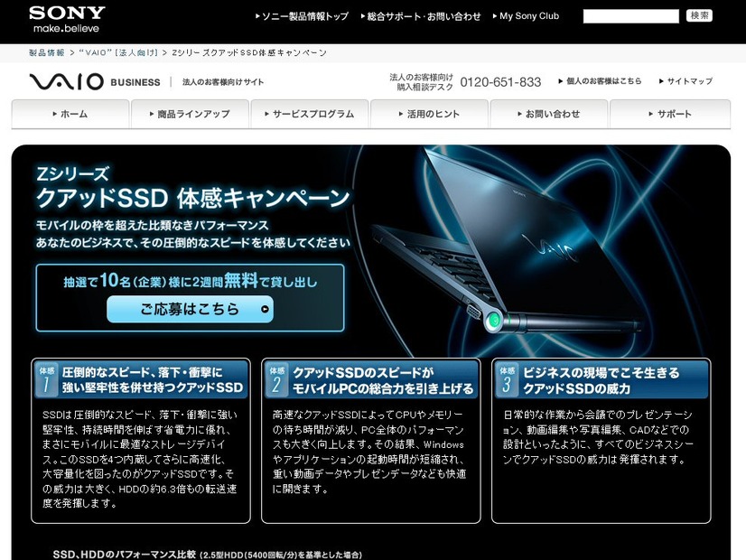Click the SONY make.believe logo

(x=66, y=19)
